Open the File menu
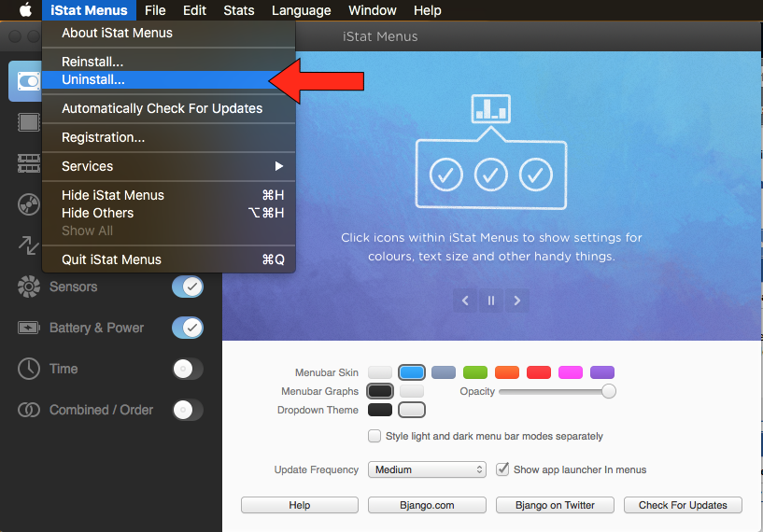763x532 pixels. [x=155, y=10]
